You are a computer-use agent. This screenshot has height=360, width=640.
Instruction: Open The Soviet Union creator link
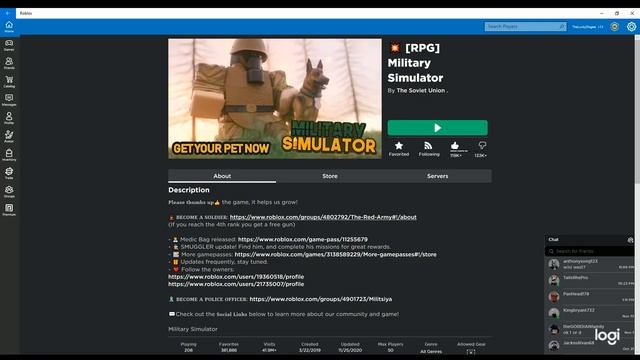[x=421, y=91]
